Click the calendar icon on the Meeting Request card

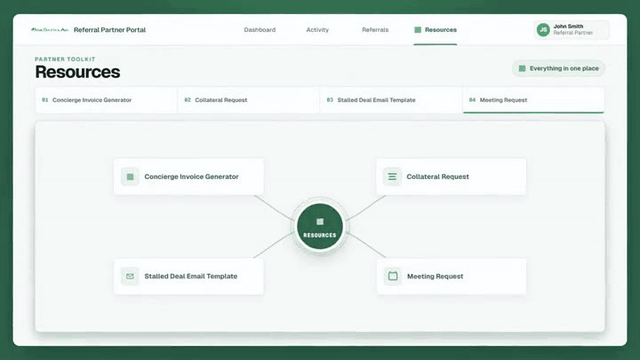point(393,276)
